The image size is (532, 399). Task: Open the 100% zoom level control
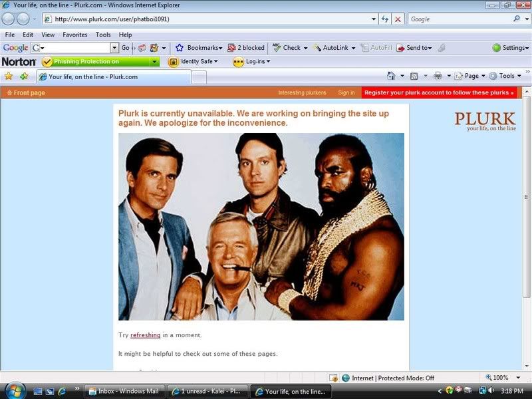point(500,378)
